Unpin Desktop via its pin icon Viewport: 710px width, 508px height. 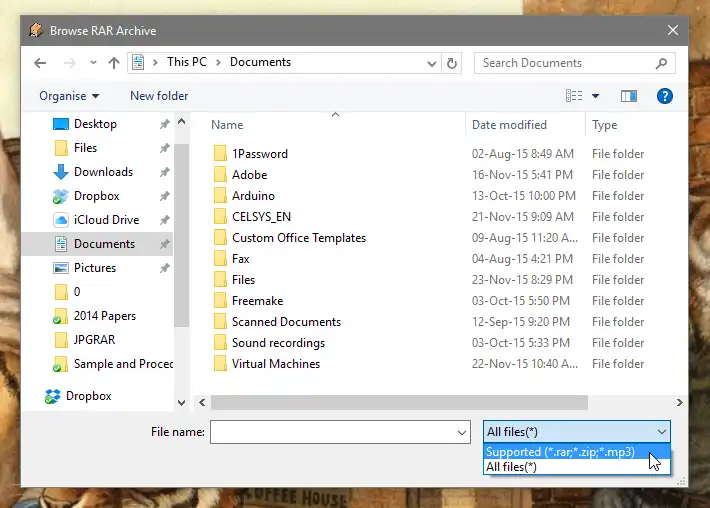(164, 124)
